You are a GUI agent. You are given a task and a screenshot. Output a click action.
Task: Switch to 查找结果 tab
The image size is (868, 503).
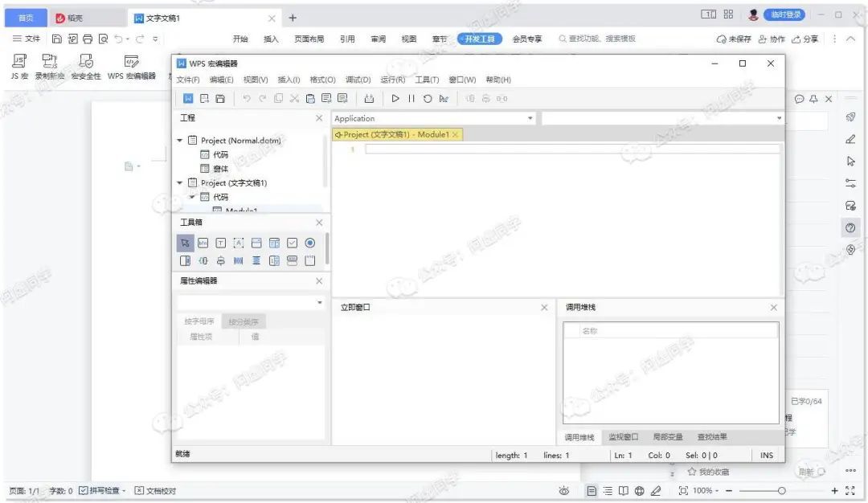(x=712, y=437)
